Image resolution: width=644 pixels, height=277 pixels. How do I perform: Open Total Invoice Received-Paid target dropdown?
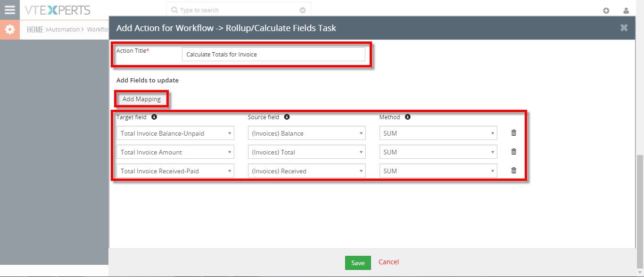click(x=175, y=171)
